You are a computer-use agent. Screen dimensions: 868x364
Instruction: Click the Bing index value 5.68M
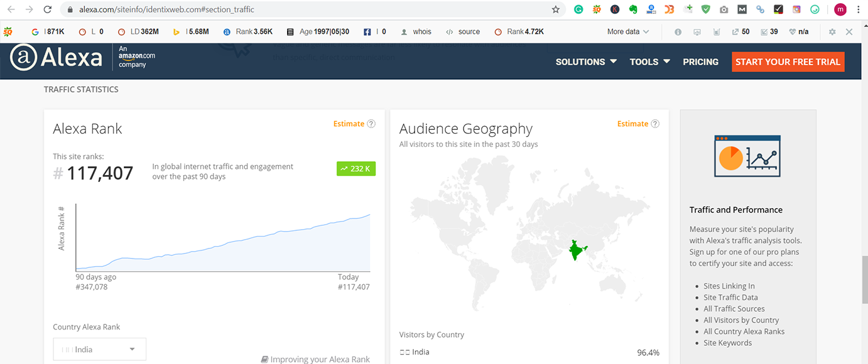click(191, 32)
